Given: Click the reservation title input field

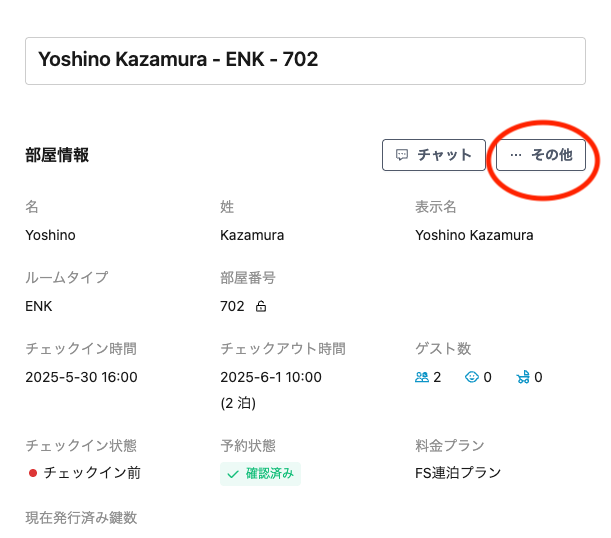Looking at the screenshot, I should point(305,61).
